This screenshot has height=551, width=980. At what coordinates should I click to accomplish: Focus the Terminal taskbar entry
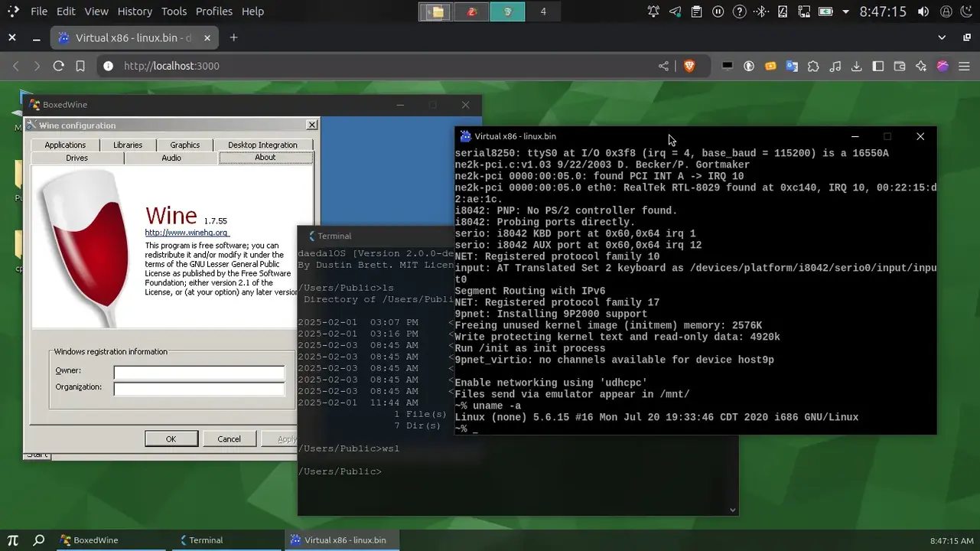[x=226, y=540]
